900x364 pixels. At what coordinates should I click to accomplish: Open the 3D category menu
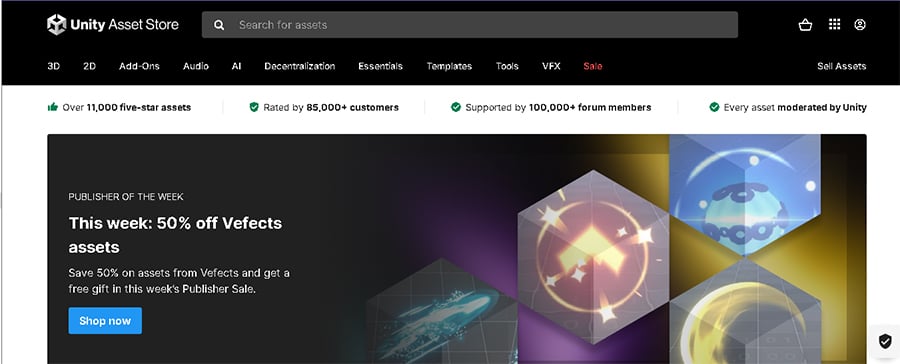tap(53, 66)
